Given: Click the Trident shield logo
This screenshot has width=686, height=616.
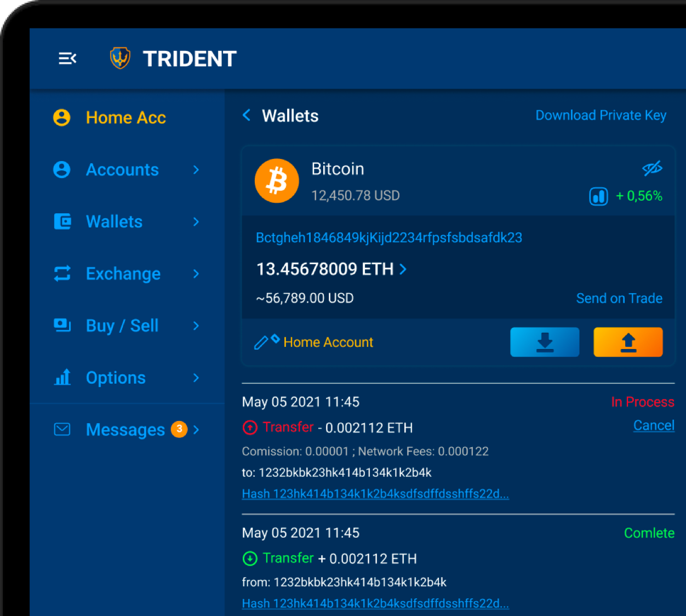Looking at the screenshot, I should pos(119,57).
